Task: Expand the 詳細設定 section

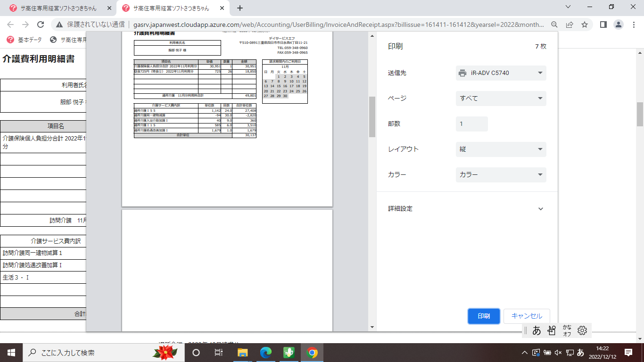Action: click(540, 209)
